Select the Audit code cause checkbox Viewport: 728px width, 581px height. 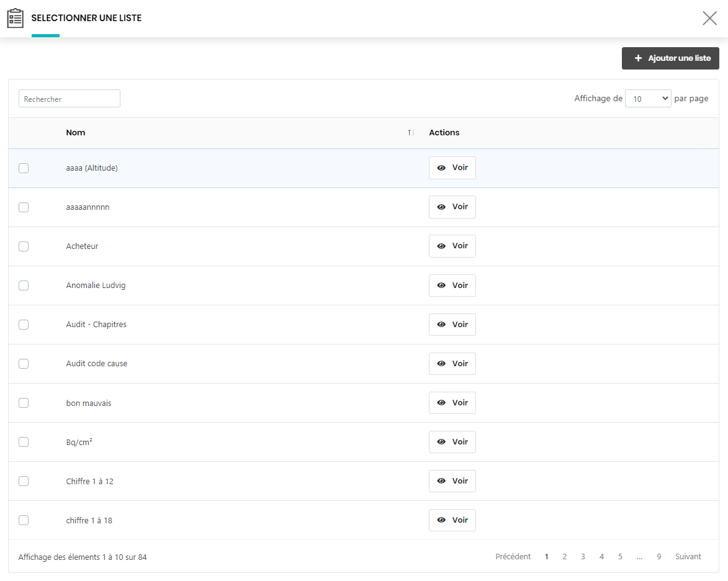pyautogui.click(x=24, y=364)
